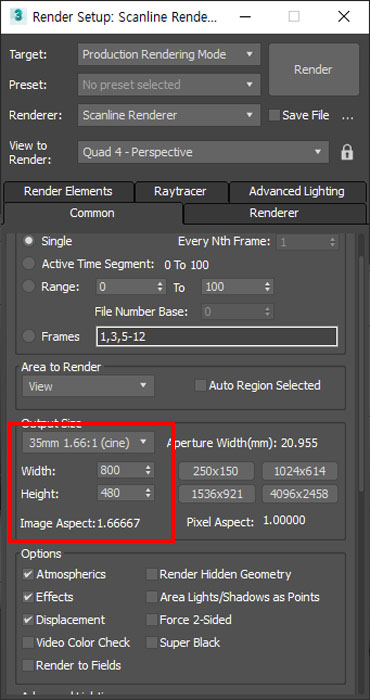Viewport: 370px width, 700px height.
Task: Choose the 1536x921 size preset
Action: [216, 494]
